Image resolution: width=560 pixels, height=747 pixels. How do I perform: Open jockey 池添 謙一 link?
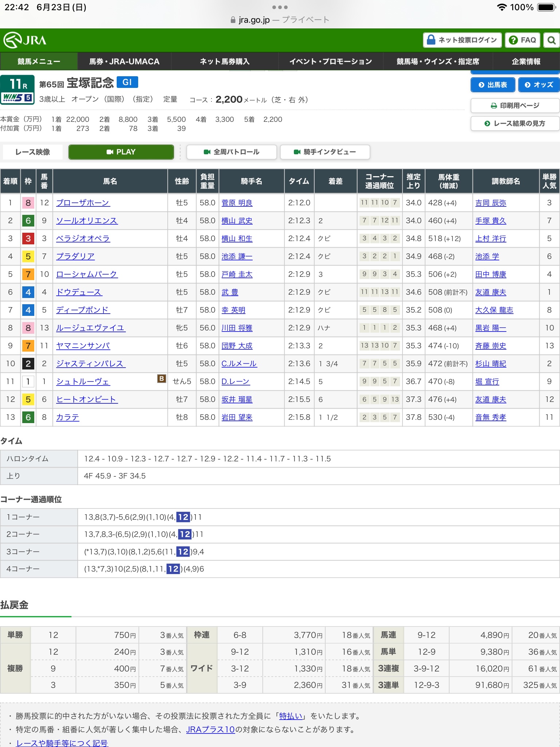pos(237,256)
